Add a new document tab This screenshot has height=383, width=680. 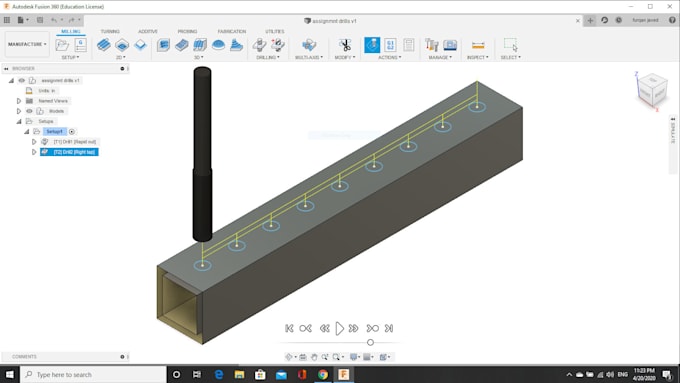click(590, 20)
